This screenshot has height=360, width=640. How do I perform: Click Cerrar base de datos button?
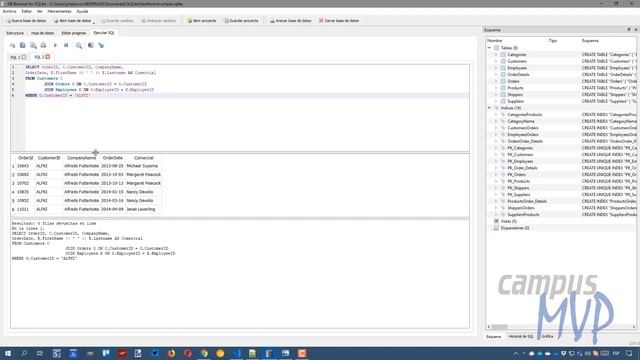(x=339, y=20)
